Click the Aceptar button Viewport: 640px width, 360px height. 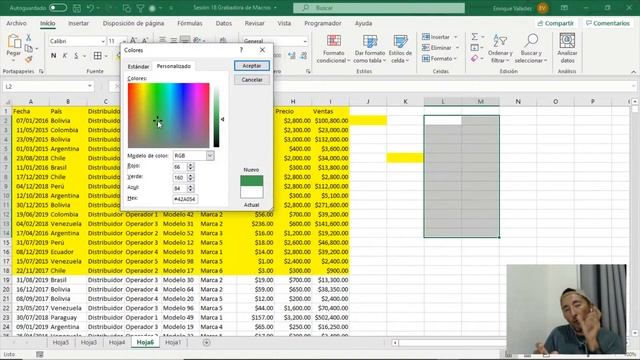pos(252,66)
